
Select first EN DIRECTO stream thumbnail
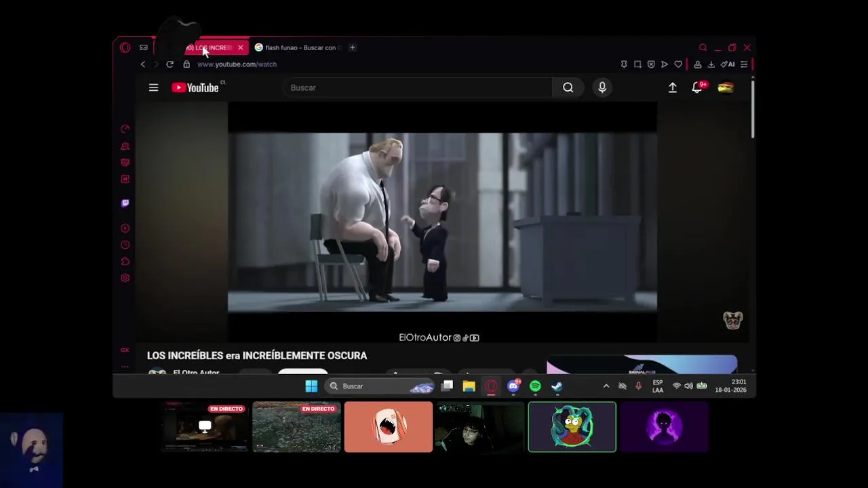(x=205, y=427)
